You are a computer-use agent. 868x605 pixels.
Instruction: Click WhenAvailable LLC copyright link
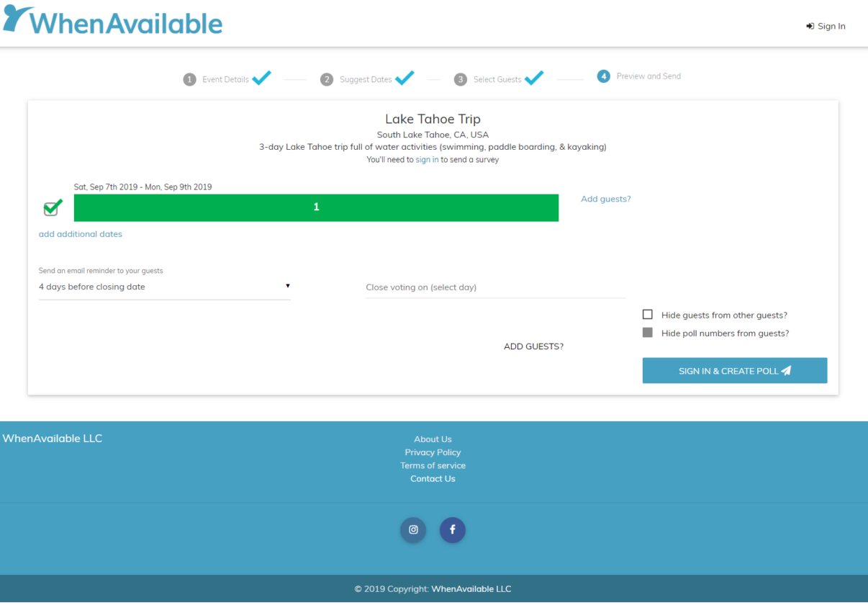[471, 588]
